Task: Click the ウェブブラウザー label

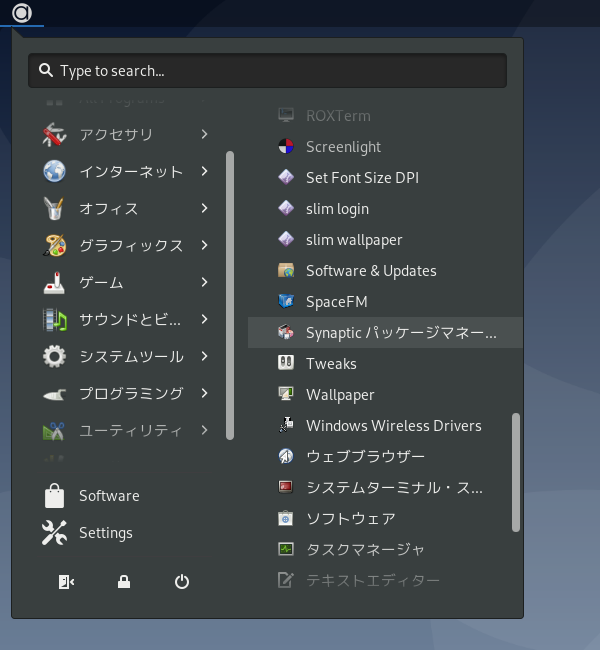Action: point(365,456)
